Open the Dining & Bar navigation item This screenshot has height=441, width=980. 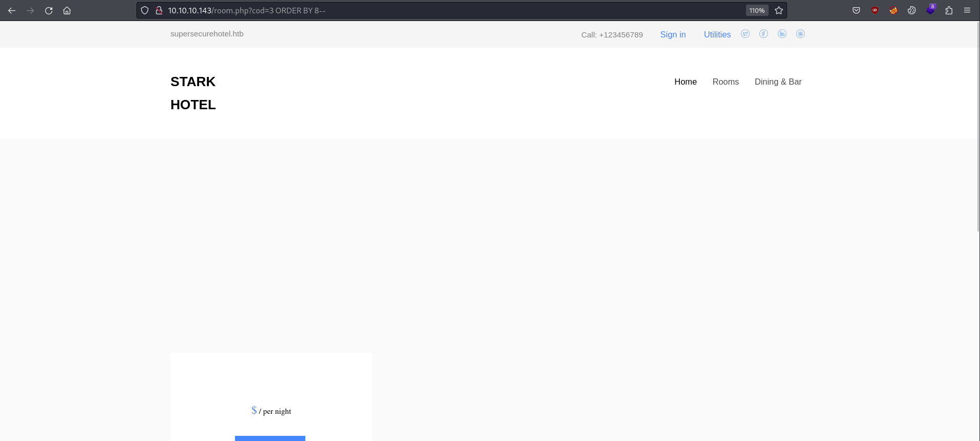(x=778, y=82)
